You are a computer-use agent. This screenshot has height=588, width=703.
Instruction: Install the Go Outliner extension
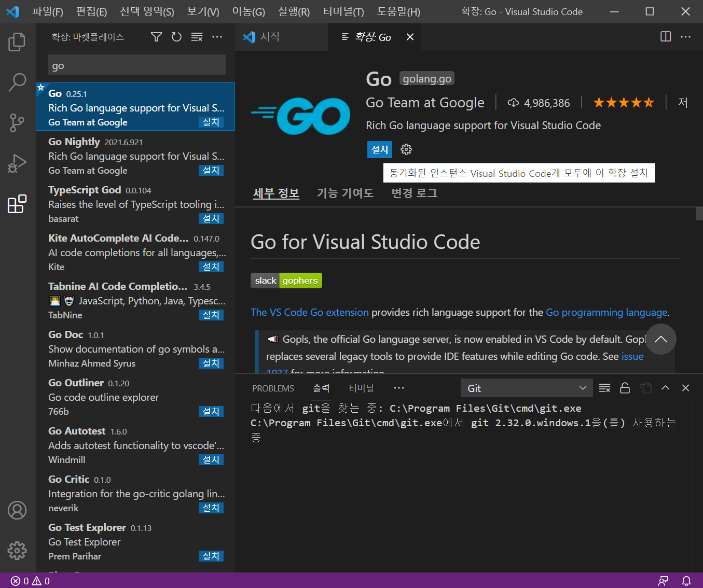pos(211,412)
